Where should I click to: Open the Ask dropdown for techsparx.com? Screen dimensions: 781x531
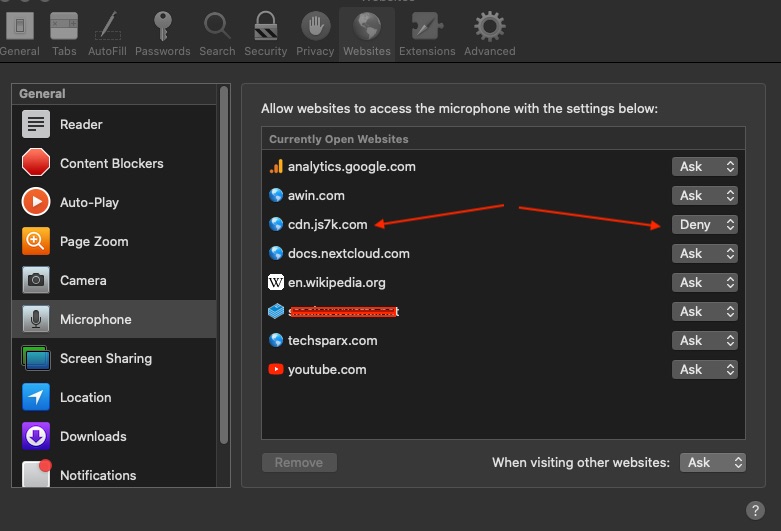click(705, 340)
